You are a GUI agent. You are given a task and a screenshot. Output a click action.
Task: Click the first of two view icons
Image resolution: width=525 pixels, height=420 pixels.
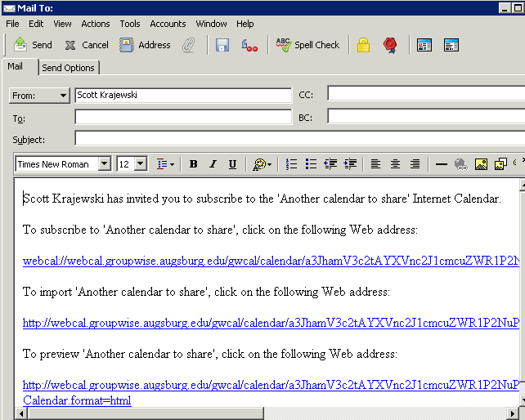tap(424, 45)
